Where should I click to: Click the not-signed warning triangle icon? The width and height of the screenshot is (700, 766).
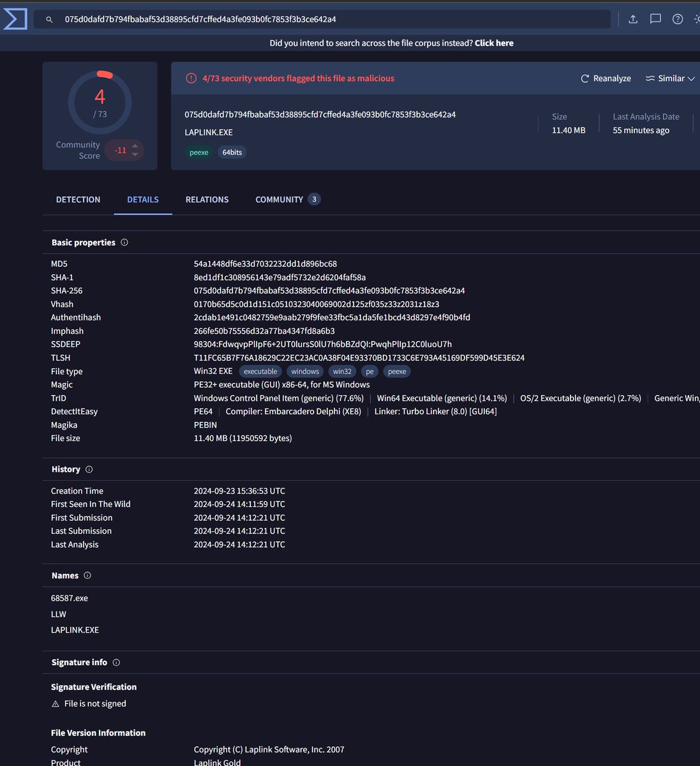click(56, 704)
